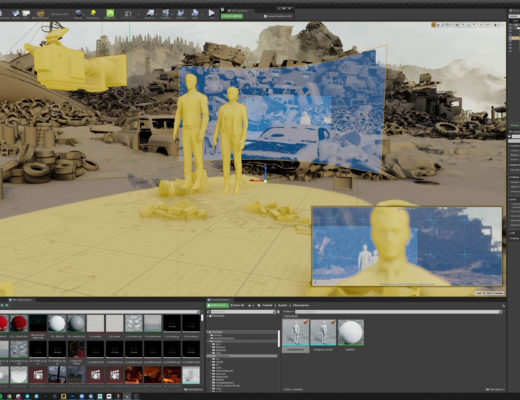Click Save All in the Content Browser
Image resolution: width=520 pixels, height=400 pixels.
tap(237, 305)
